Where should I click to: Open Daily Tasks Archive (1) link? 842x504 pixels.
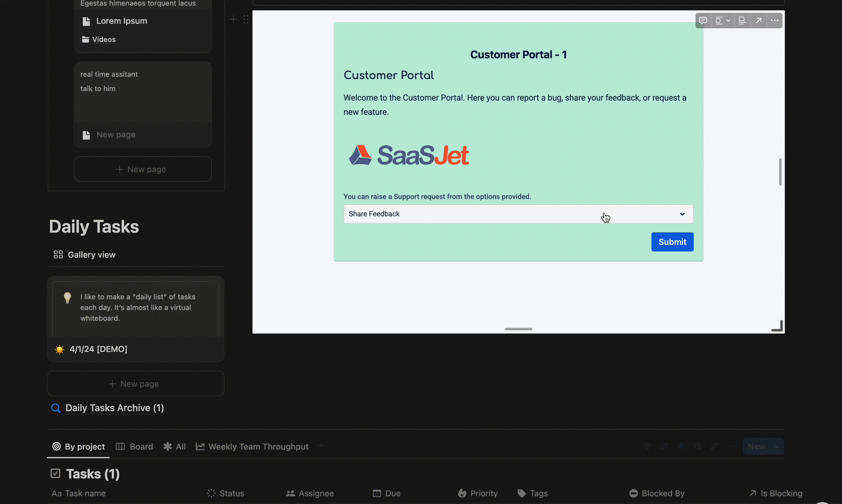click(115, 408)
